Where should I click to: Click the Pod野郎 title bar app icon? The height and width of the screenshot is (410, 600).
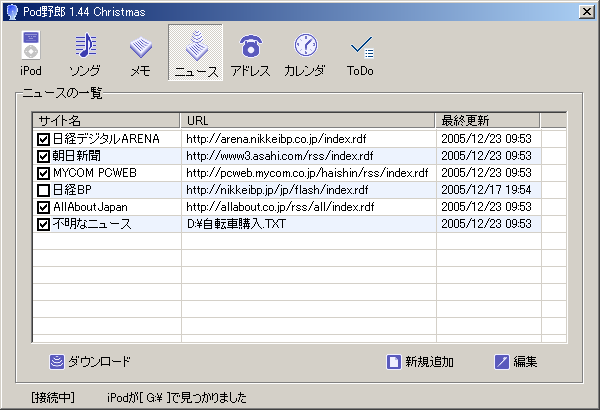point(12,12)
